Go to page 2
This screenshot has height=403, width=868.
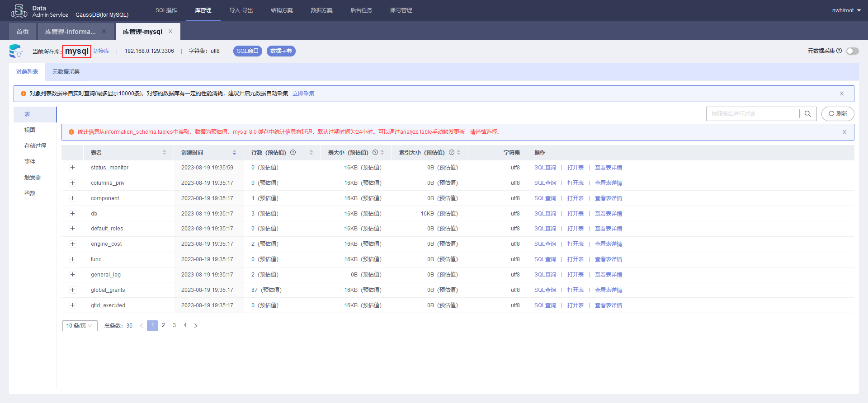point(163,325)
